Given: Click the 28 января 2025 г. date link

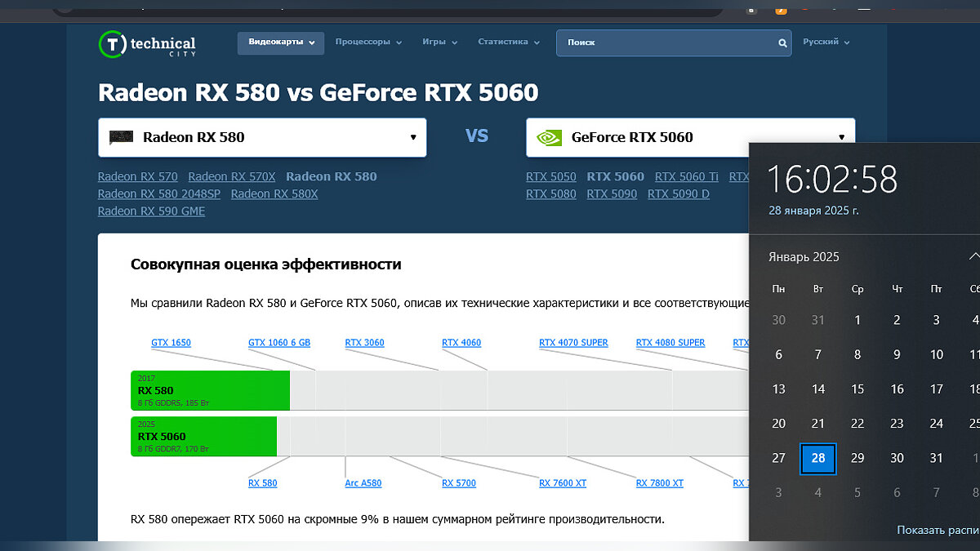Looking at the screenshot, I should pos(813,211).
